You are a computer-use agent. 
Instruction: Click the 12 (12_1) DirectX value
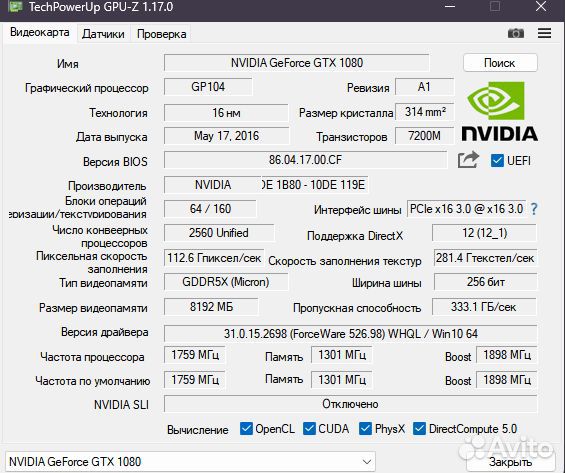484,233
